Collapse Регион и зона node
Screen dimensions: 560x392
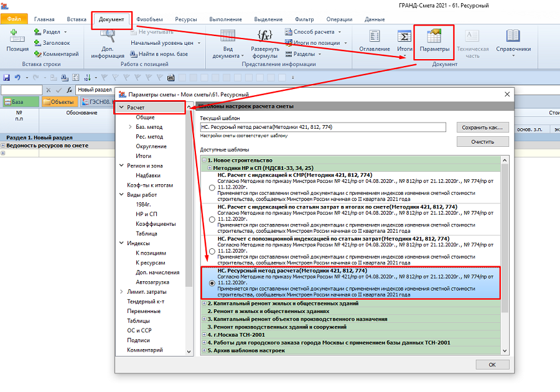pyautogui.click(x=121, y=166)
